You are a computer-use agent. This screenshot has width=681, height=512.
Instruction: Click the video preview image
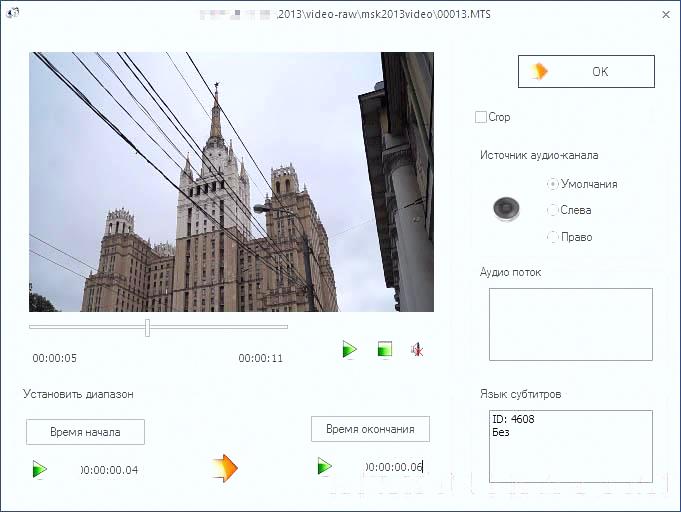click(231, 182)
